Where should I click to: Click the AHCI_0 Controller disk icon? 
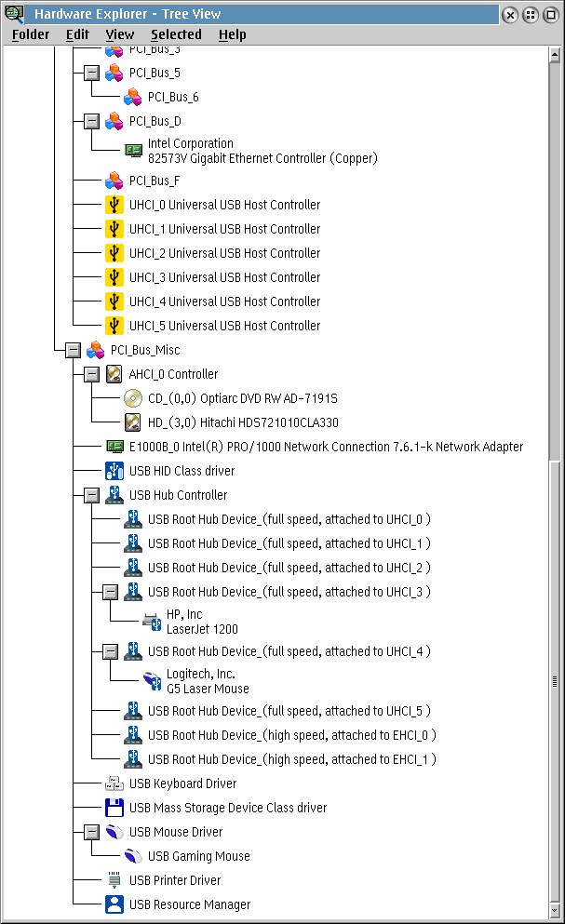click(x=114, y=374)
